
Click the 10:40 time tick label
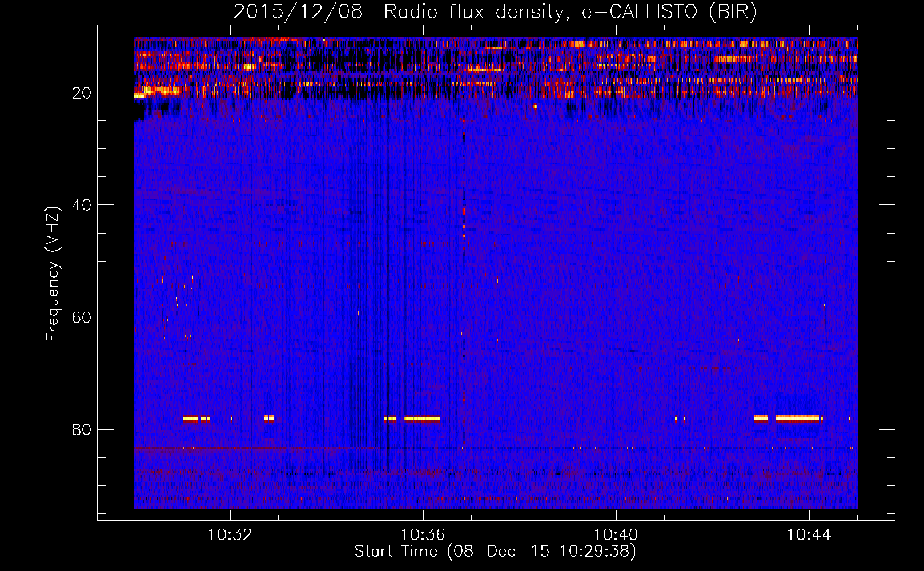coord(616,534)
